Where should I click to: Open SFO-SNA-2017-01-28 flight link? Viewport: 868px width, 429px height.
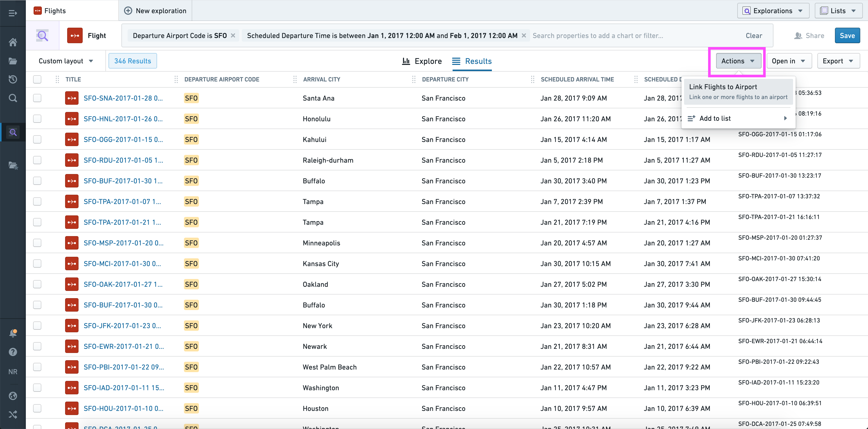click(123, 98)
